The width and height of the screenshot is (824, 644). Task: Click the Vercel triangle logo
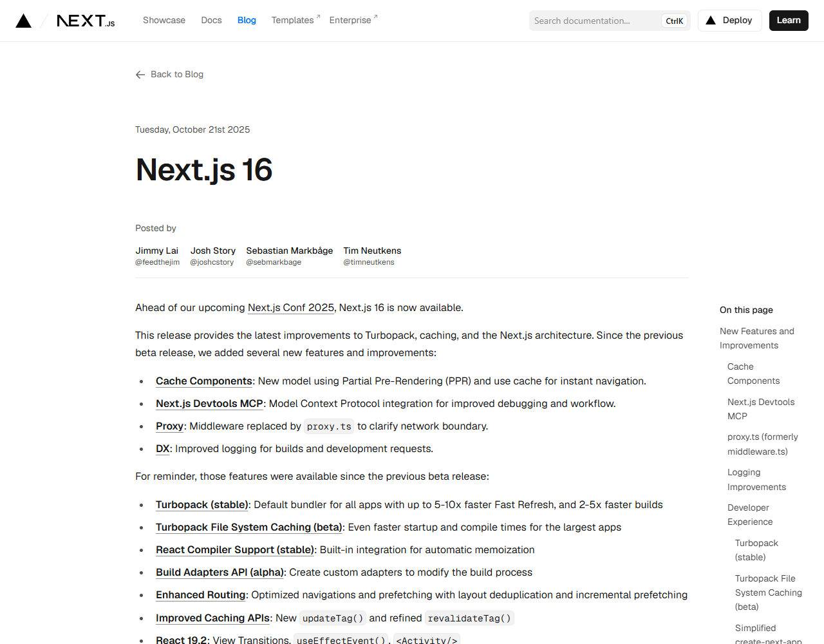point(23,21)
